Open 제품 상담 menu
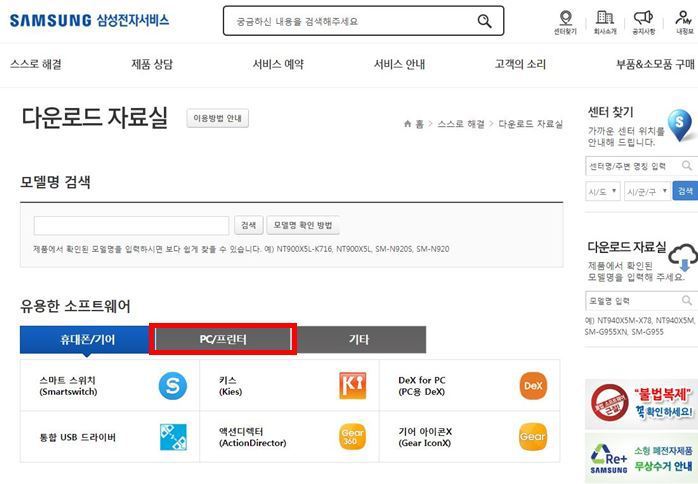This screenshot has height=484, width=698. pyautogui.click(x=152, y=65)
